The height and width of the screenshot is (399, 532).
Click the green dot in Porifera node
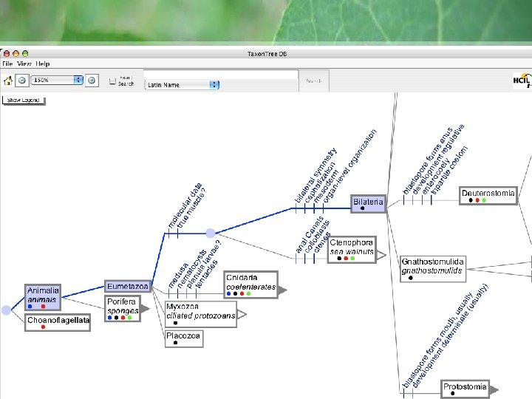[129, 318]
